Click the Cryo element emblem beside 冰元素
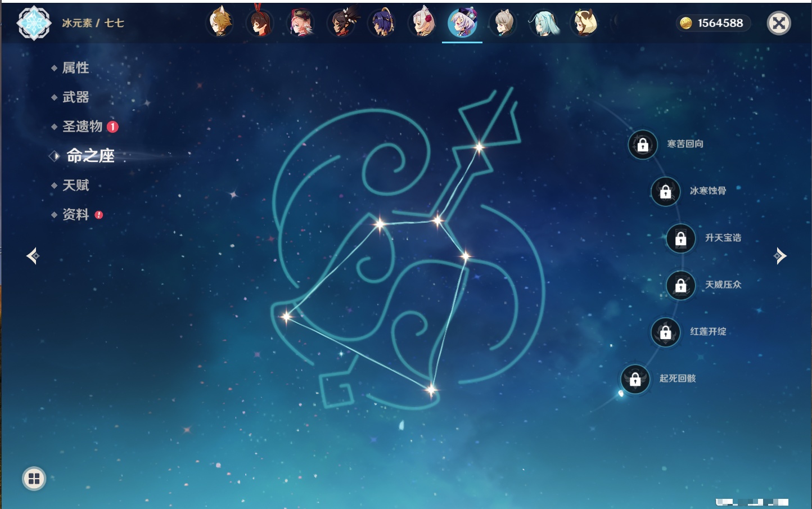The width and height of the screenshot is (812, 509). pos(34,23)
